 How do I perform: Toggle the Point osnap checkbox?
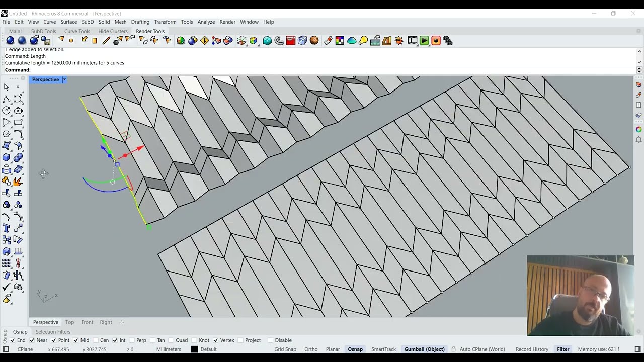[x=54, y=340]
